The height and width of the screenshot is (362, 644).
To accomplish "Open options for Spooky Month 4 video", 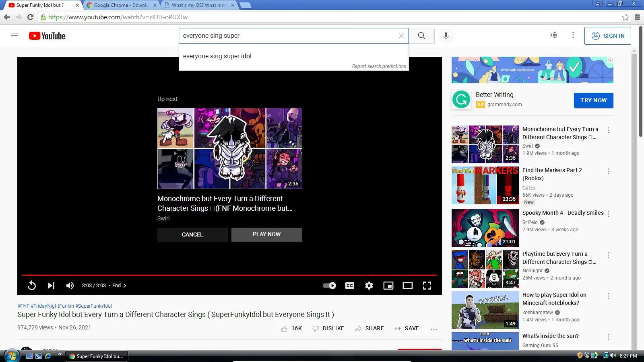I will click(x=609, y=214).
